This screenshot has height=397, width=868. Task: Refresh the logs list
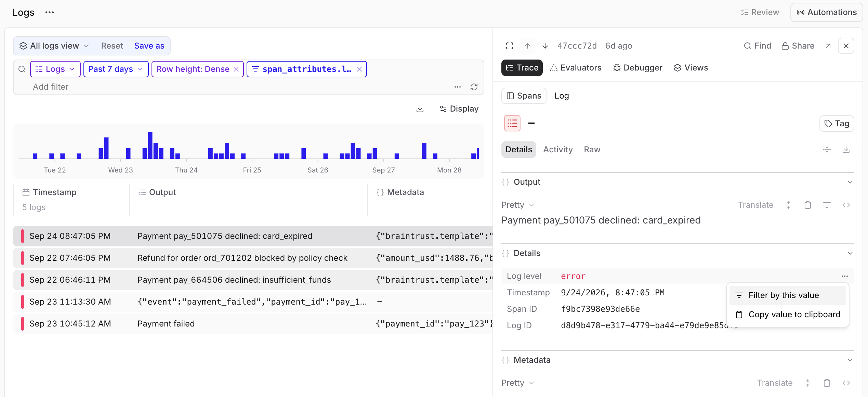point(474,87)
